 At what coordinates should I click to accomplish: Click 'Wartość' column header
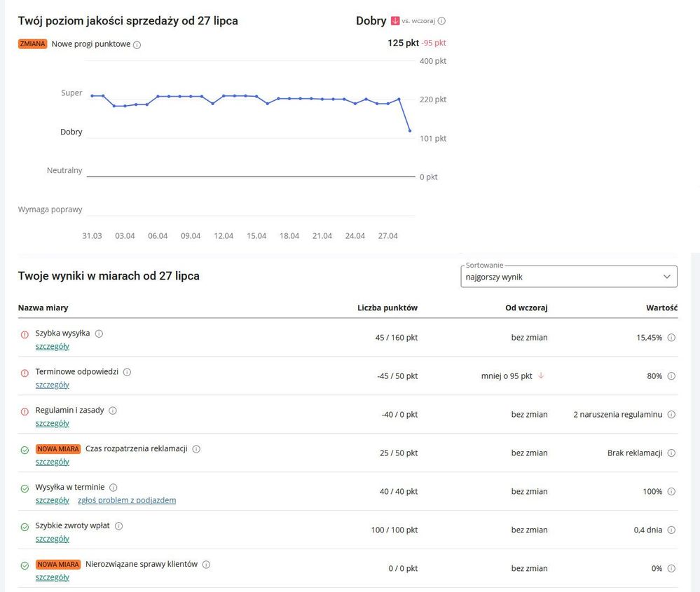(x=661, y=308)
